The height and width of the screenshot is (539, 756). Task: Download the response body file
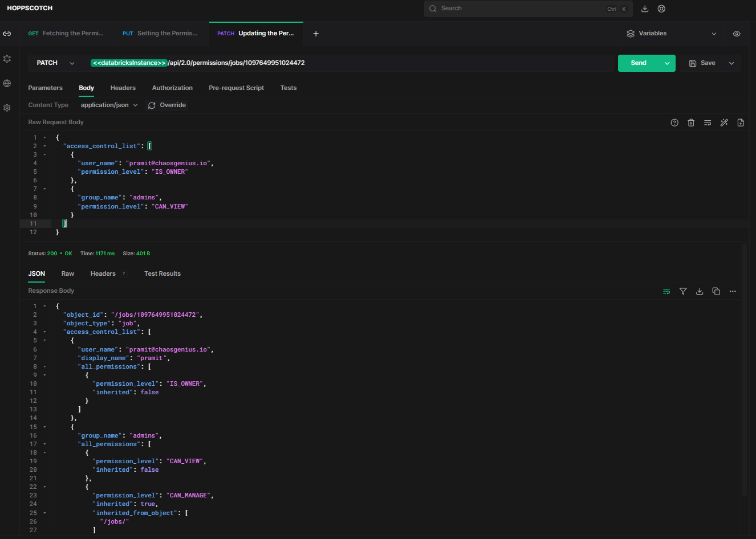pos(700,291)
